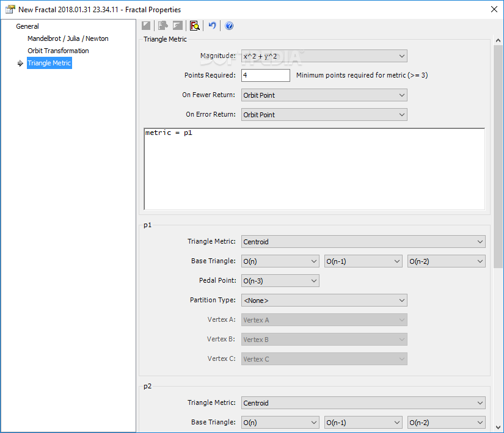Select General in the tree
This screenshot has height=433, width=504.
tap(27, 26)
